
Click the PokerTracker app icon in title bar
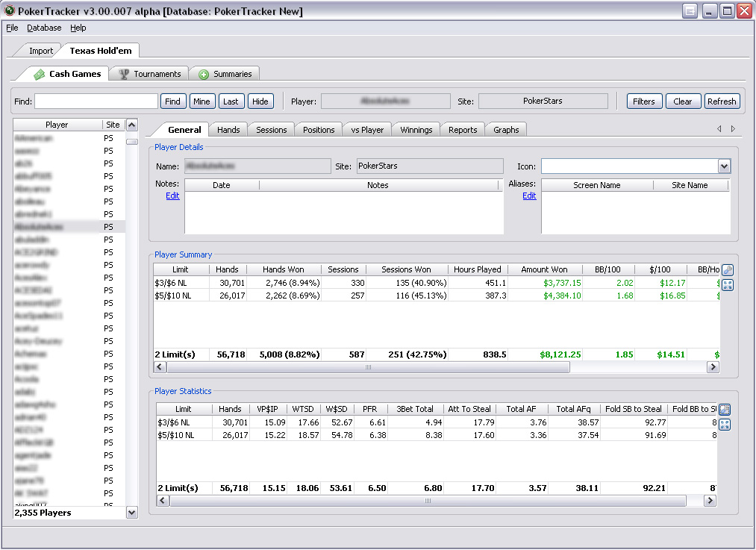pos(9,10)
